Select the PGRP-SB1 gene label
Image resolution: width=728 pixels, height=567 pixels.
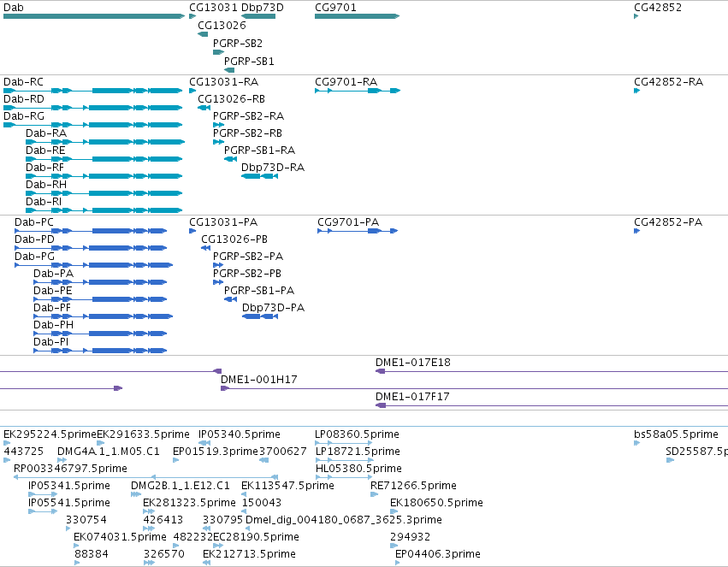tap(249, 62)
